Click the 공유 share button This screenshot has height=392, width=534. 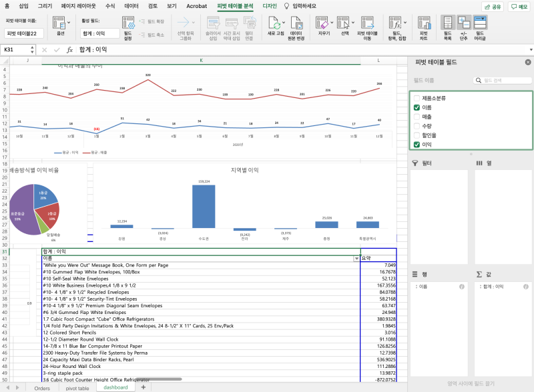(x=493, y=7)
